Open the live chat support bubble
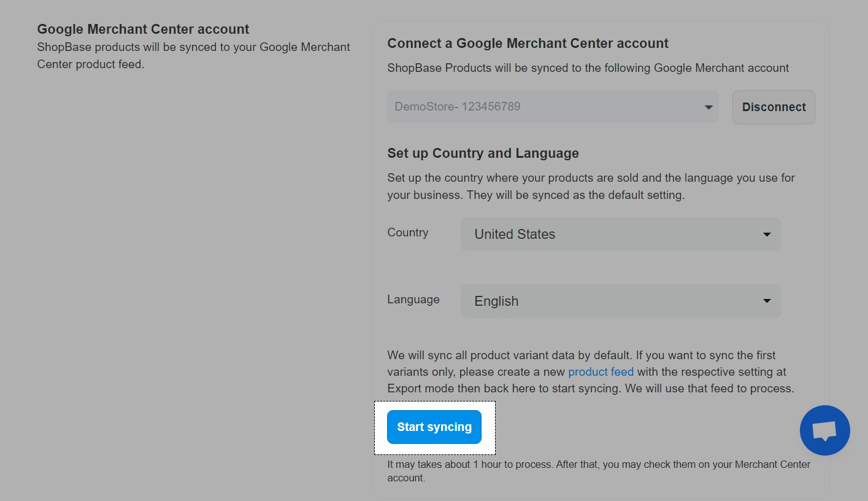Viewport: 868px width, 501px height. [824, 430]
